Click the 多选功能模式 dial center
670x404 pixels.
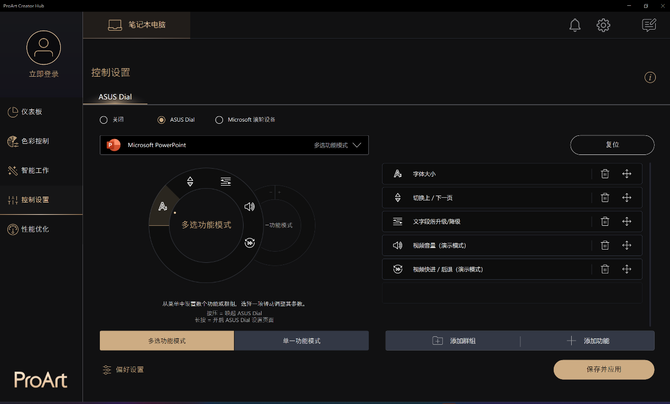(206, 225)
